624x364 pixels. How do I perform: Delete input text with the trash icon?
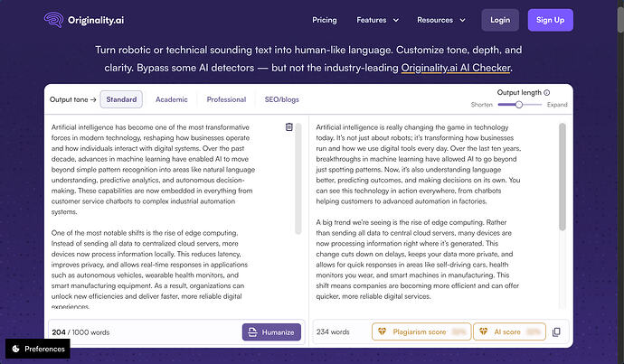pyautogui.click(x=289, y=126)
